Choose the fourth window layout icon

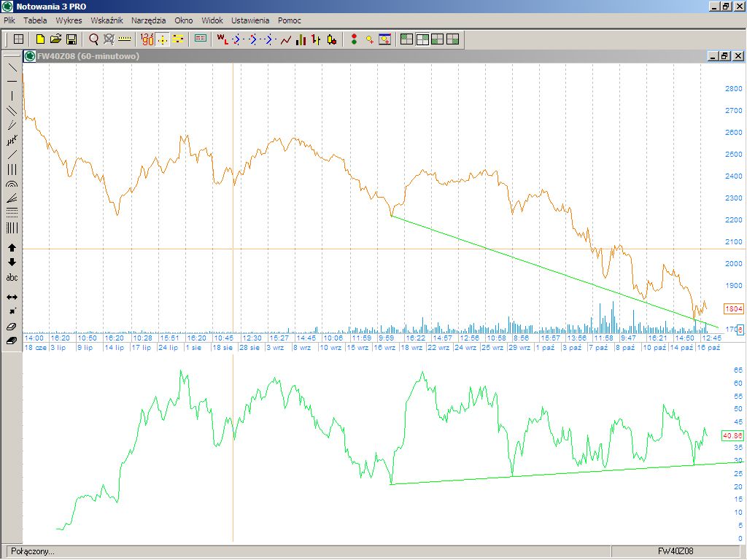[x=452, y=39]
